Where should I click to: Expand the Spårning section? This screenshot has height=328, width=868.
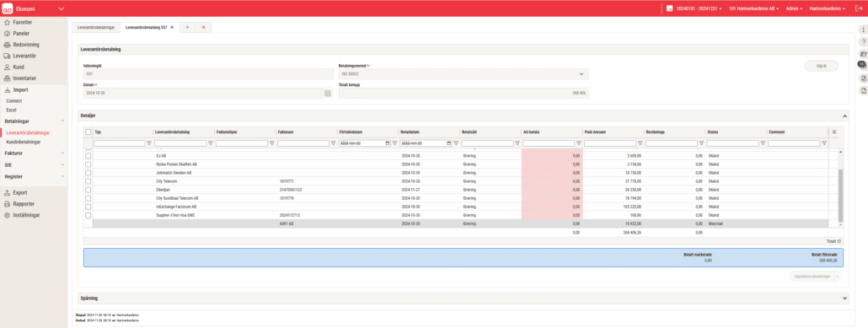[844, 298]
